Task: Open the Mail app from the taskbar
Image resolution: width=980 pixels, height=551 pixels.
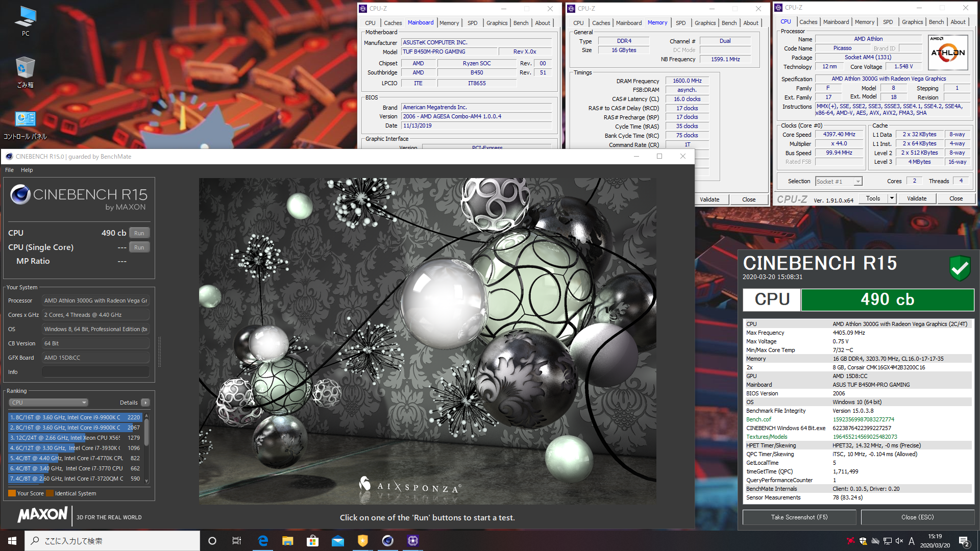Action: tap(338, 541)
